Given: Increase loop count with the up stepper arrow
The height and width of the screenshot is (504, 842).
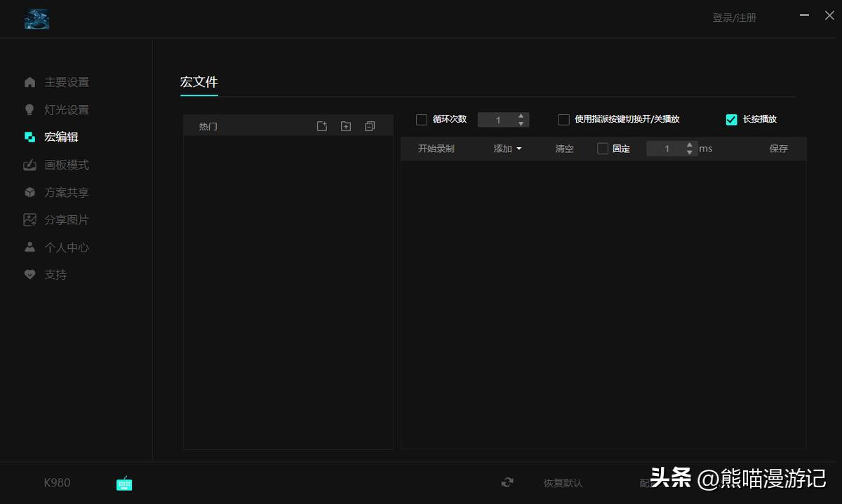Looking at the screenshot, I should pos(521,116).
